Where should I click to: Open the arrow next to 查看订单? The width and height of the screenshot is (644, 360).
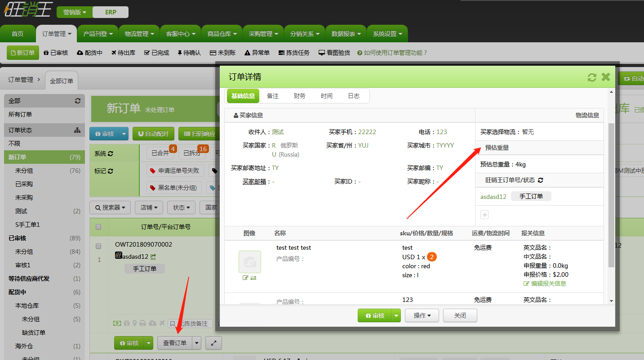tap(196, 343)
